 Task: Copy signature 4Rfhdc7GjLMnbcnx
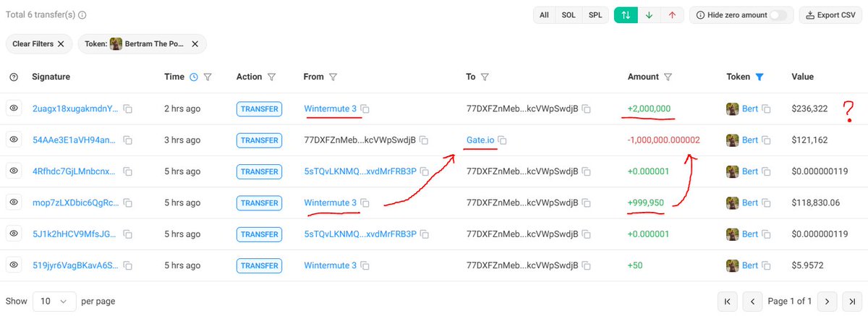tap(127, 171)
